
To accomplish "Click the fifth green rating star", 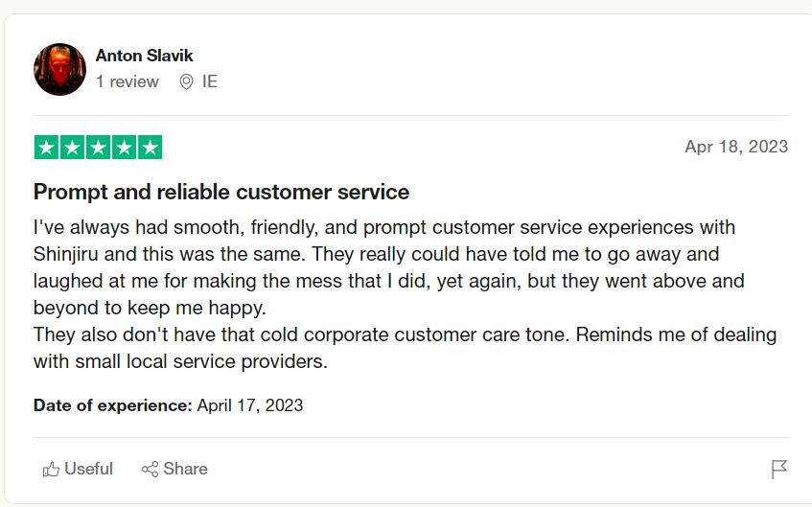I will [x=150, y=148].
